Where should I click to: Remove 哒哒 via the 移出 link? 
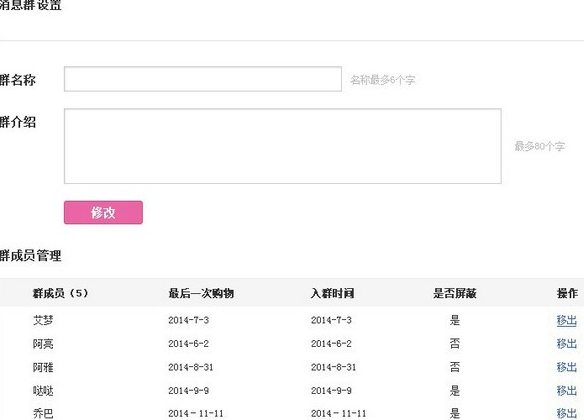[566, 391]
